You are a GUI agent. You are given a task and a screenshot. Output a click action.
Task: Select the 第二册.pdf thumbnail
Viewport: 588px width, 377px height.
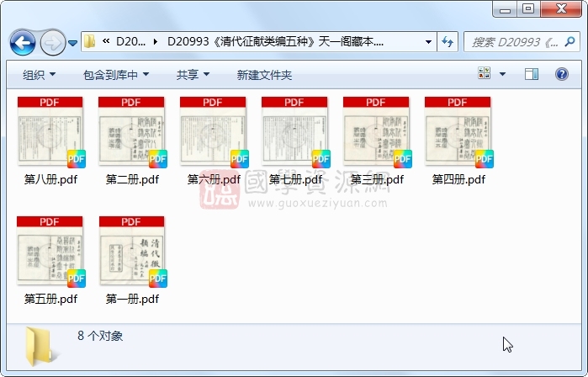132,131
